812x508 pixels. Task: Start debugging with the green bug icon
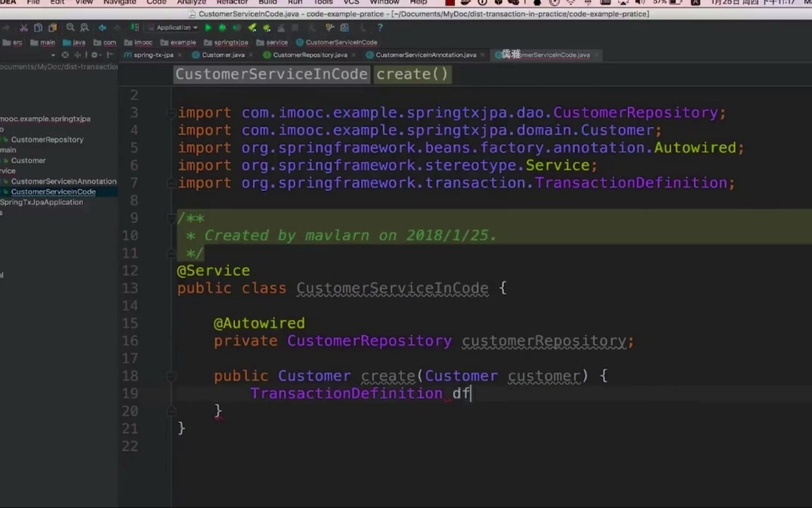coord(222,28)
